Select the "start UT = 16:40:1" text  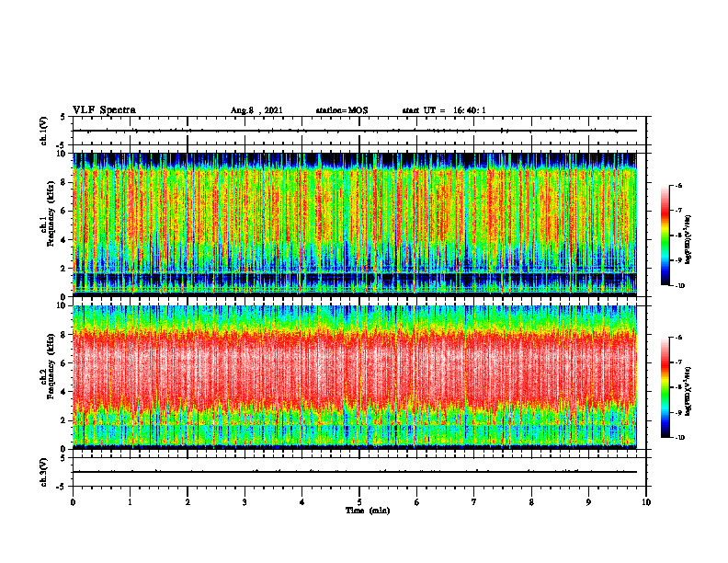[444, 110]
